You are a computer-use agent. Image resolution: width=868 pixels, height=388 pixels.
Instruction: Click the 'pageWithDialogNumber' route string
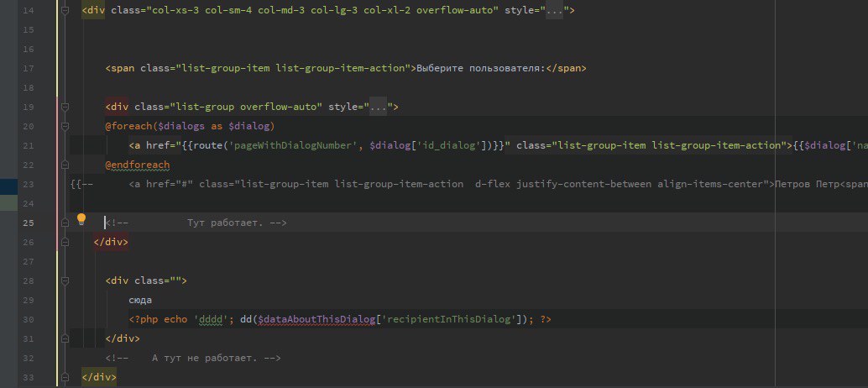(x=293, y=145)
